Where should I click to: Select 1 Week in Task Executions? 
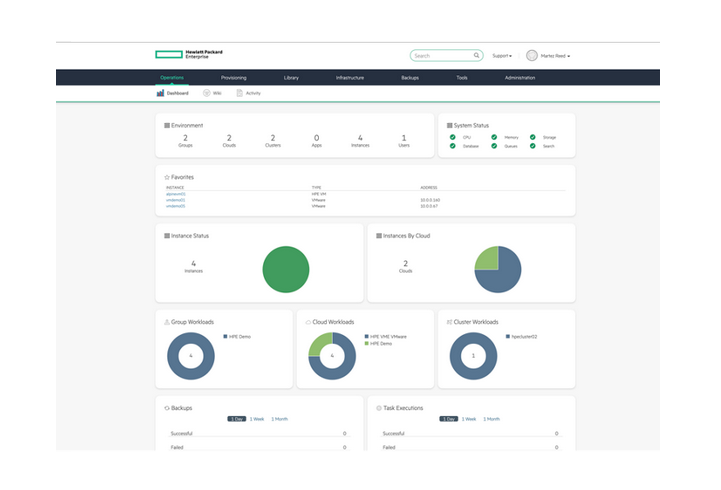469,419
